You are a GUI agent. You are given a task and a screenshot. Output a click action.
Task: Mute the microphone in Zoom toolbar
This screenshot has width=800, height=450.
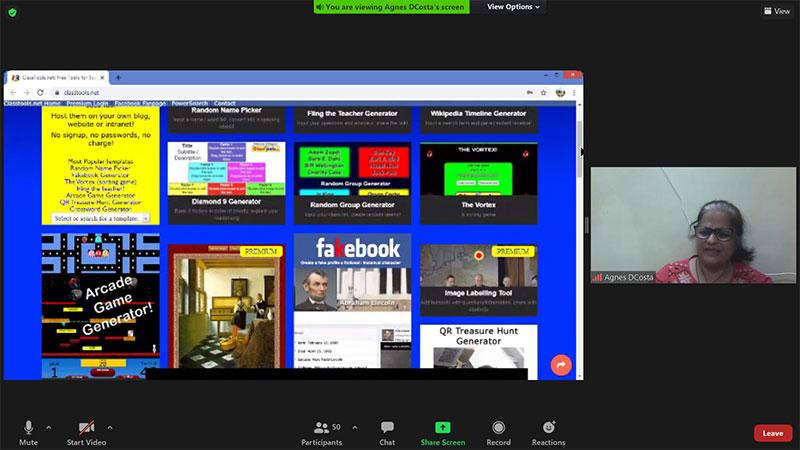[29, 433]
